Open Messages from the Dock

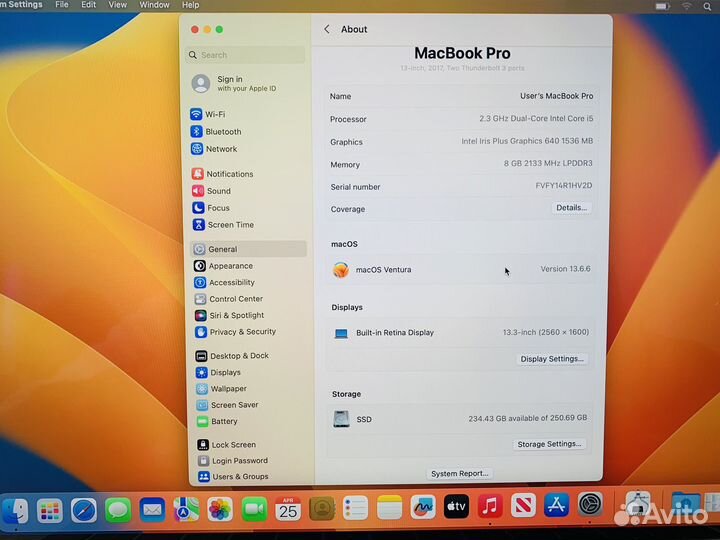118,510
